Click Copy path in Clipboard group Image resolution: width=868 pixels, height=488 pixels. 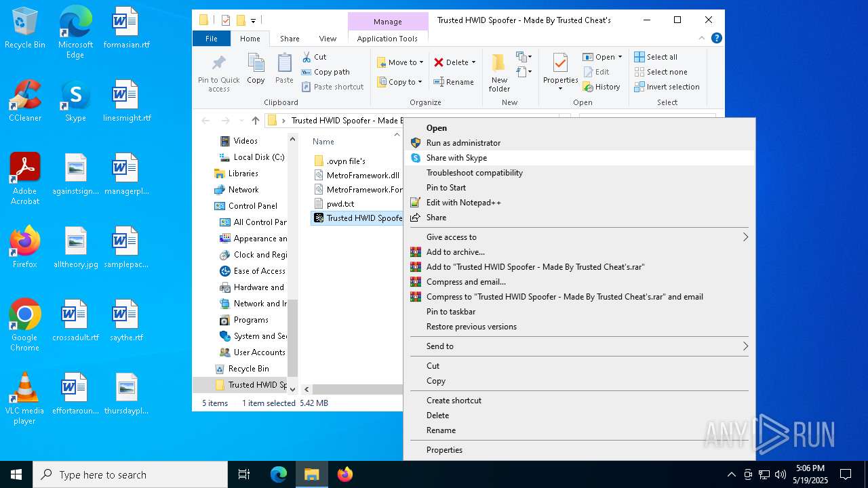coord(325,72)
